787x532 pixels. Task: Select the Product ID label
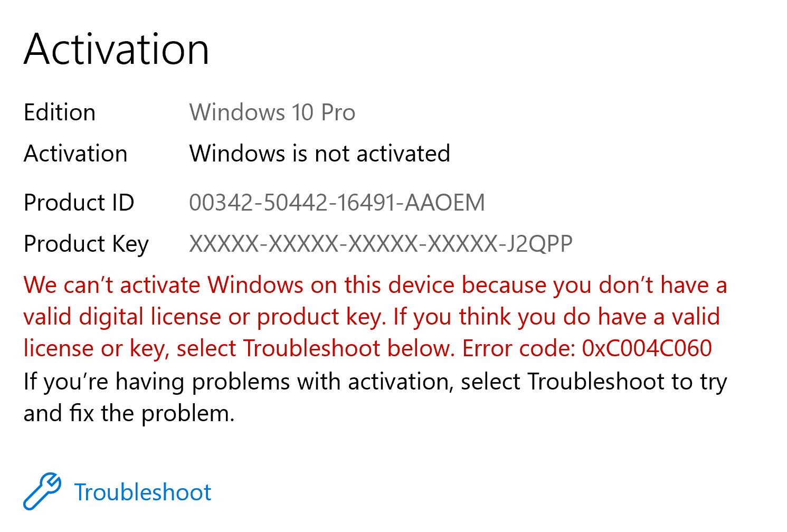pos(79,203)
